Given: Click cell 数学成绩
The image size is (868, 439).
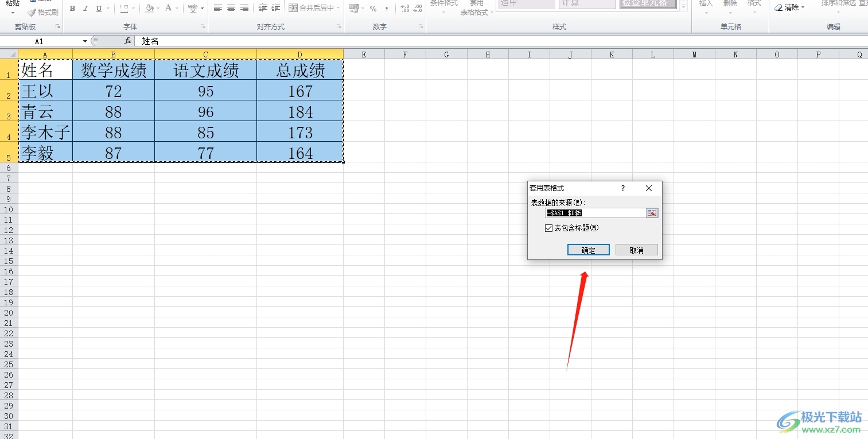Looking at the screenshot, I should [114, 70].
